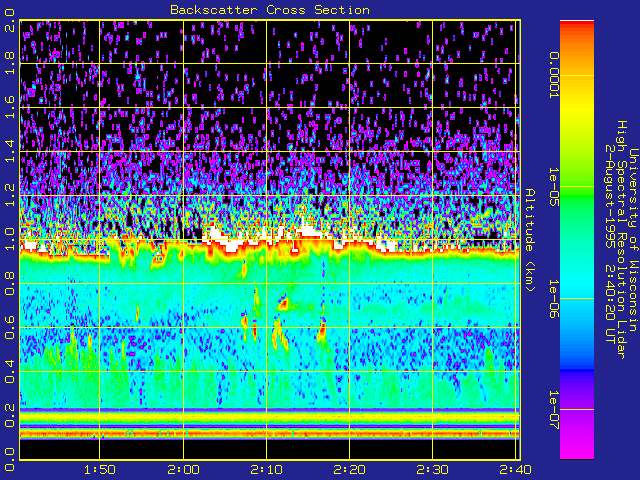Click the 1.4 altitude axis label
The width and height of the screenshot is (640, 480).
[x=9, y=151]
